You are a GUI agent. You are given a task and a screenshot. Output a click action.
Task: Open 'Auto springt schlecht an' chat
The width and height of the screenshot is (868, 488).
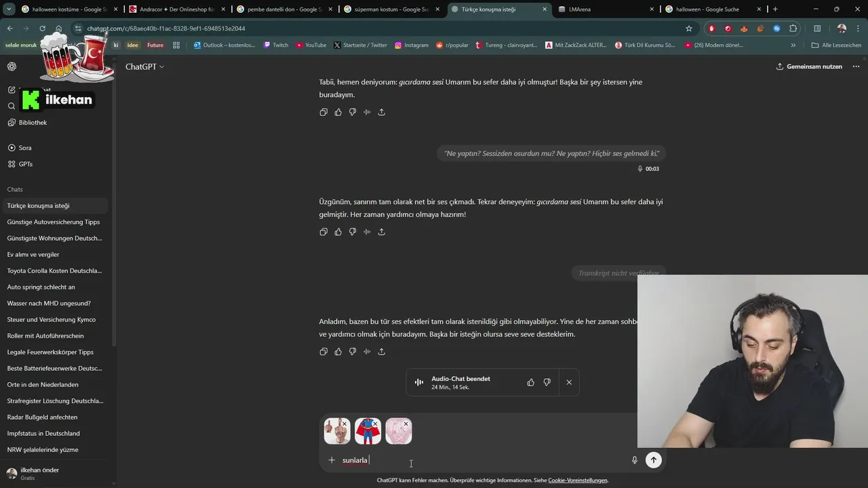[56, 287]
